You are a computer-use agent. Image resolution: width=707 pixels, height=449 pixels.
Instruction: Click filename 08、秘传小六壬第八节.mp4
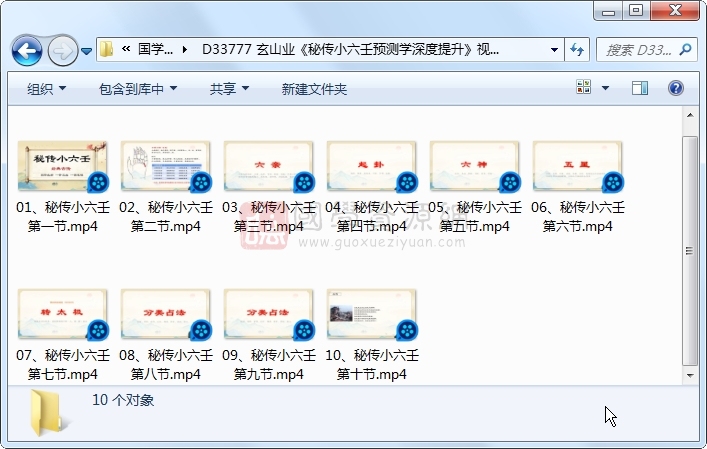(x=165, y=364)
